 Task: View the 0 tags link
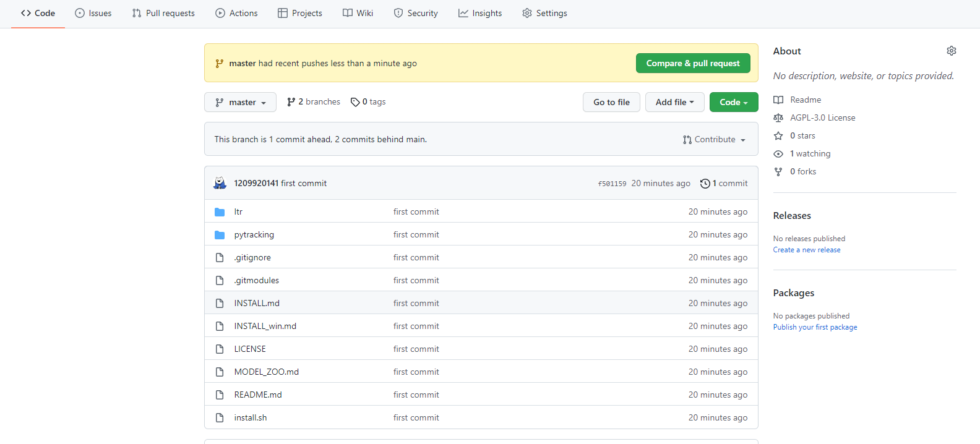pos(368,101)
